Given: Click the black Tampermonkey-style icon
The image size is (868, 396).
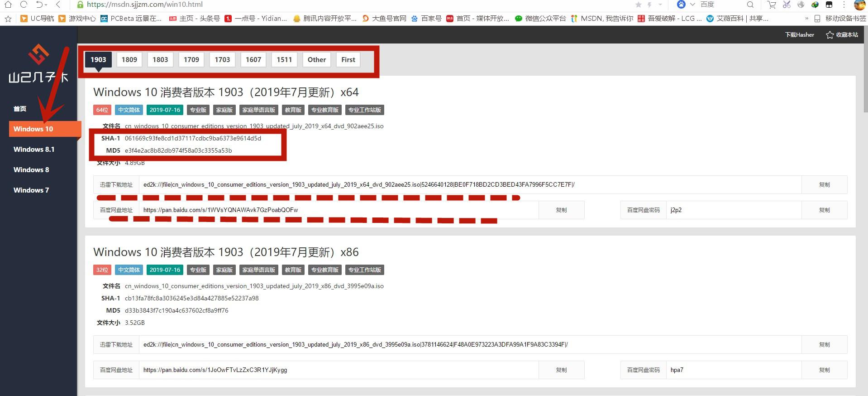Looking at the screenshot, I should [829, 5].
